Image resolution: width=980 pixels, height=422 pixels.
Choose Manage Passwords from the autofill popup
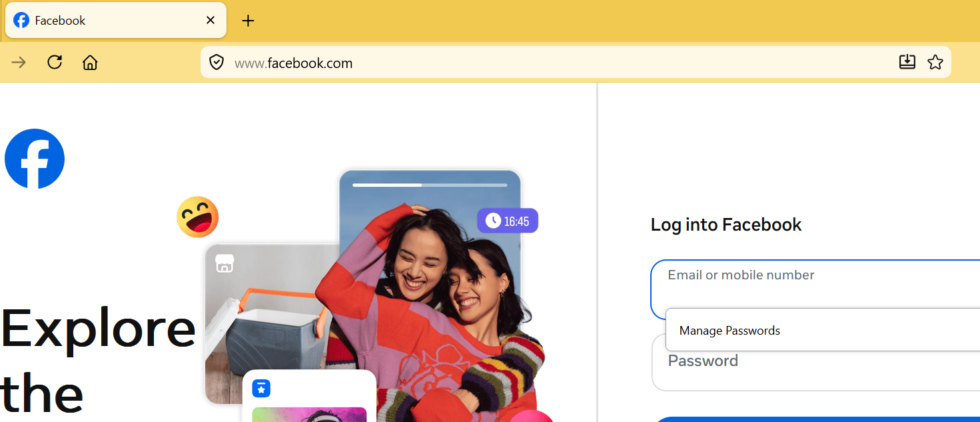coord(823,330)
